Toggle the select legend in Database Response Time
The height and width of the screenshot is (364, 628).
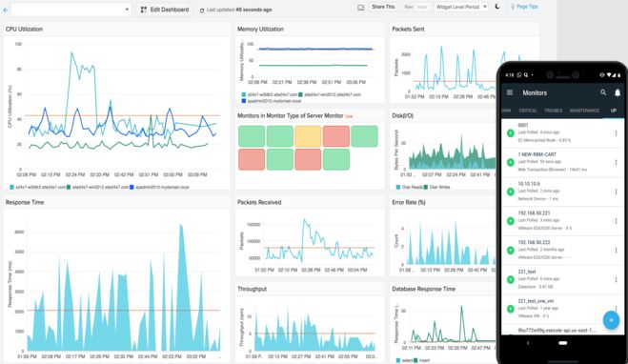coord(404,360)
